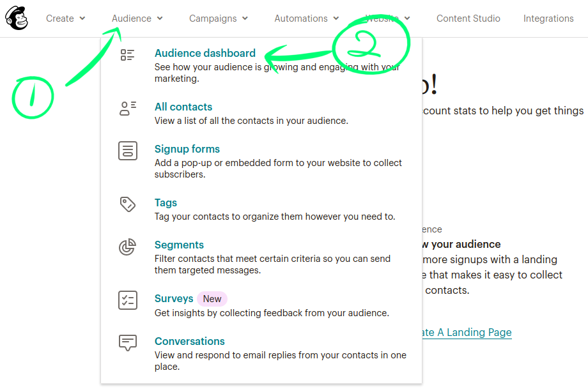Go to Segments from the menu
Screen dimensions: 588x389
(x=179, y=245)
